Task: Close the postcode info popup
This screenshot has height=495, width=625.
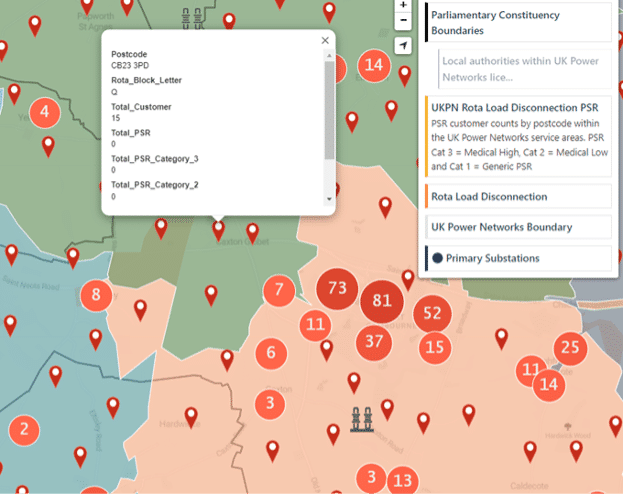Action: (324, 41)
